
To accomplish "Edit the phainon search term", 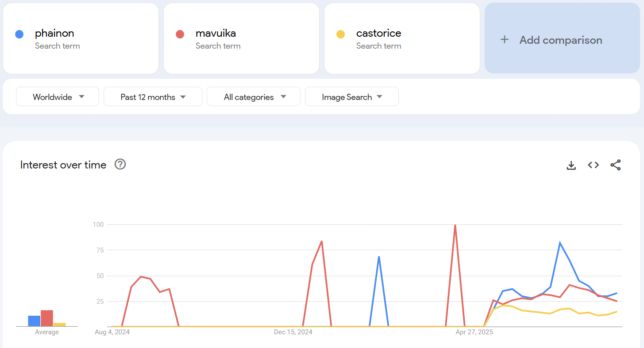I will 81,38.
